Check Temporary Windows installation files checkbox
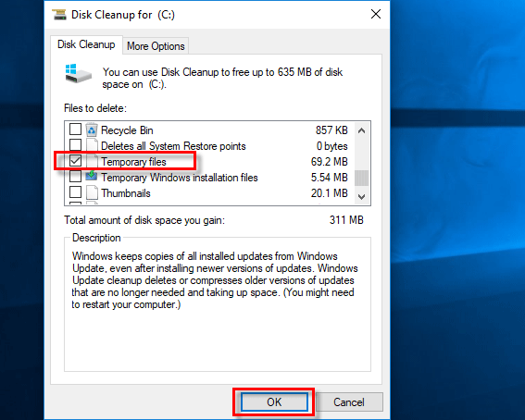525x420 pixels. coord(75,177)
